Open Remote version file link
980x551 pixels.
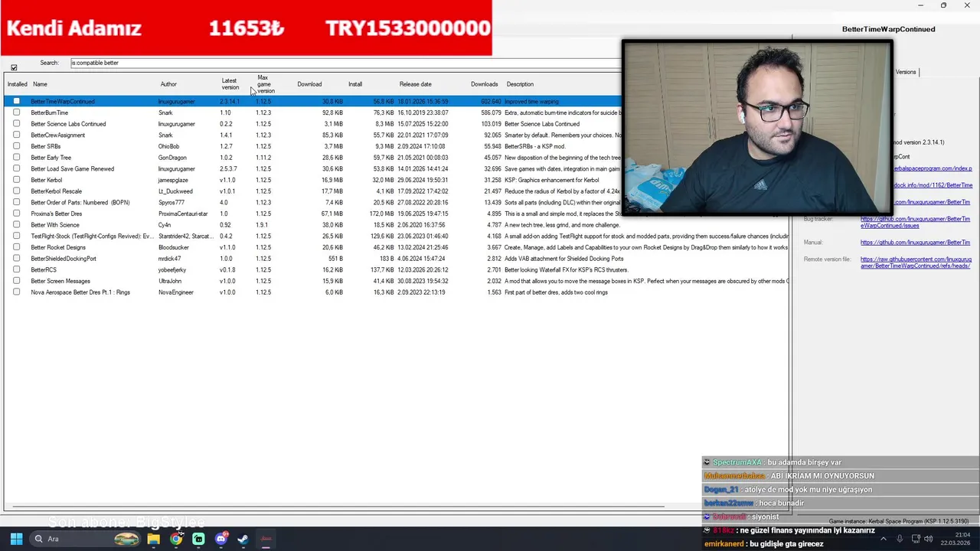click(916, 262)
